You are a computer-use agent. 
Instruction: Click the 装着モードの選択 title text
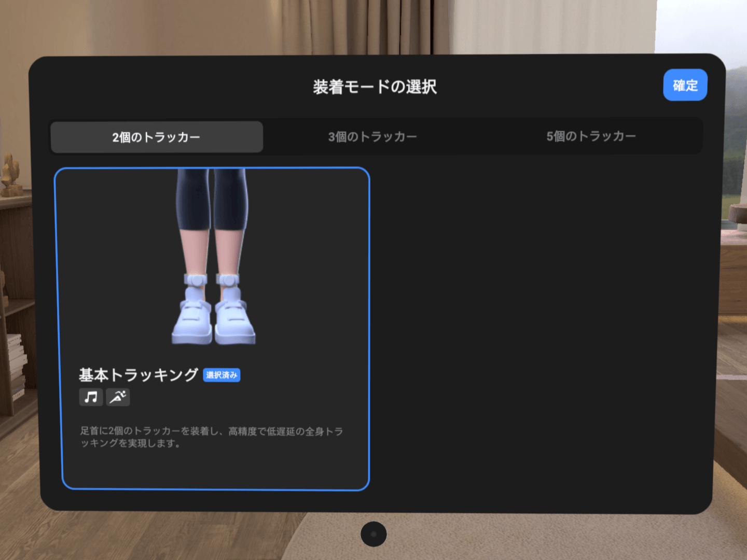coord(375,87)
